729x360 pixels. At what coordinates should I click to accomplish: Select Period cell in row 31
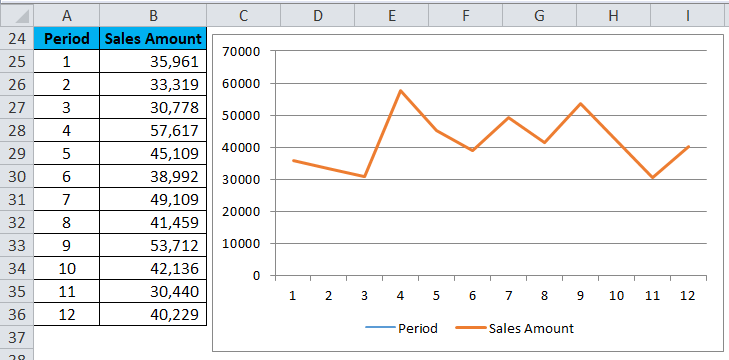[66, 200]
